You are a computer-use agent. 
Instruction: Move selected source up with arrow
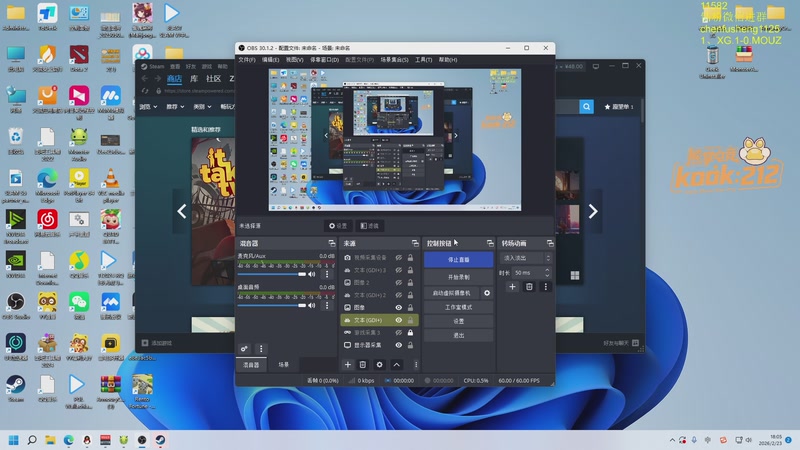(x=396, y=365)
